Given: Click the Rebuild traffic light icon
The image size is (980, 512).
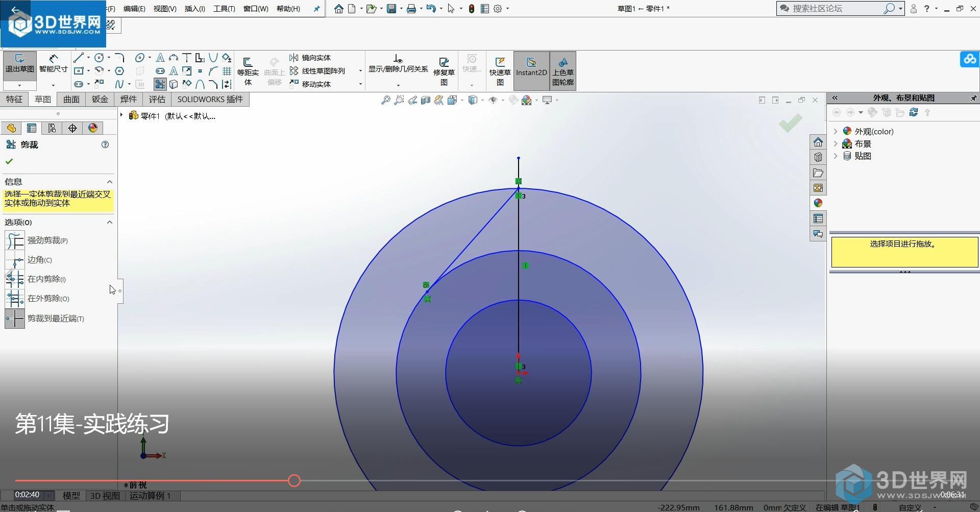Looking at the screenshot, I should [x=472, y=9].
